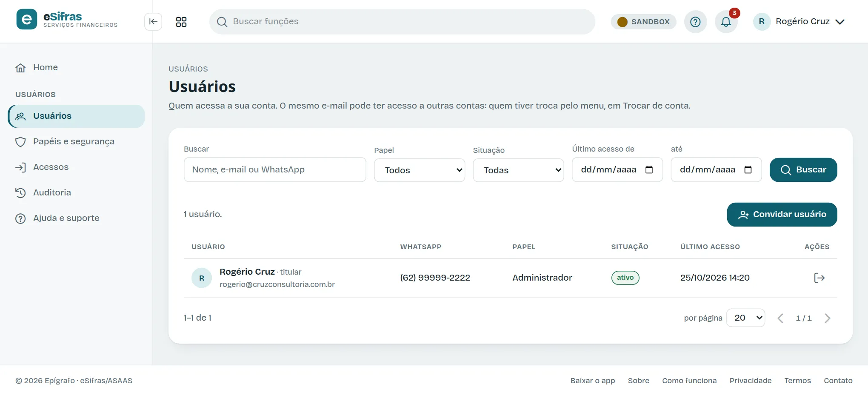Open the por página dropdown set to 20
This screenshot has height=396, width=868.
tap(746, 318)
